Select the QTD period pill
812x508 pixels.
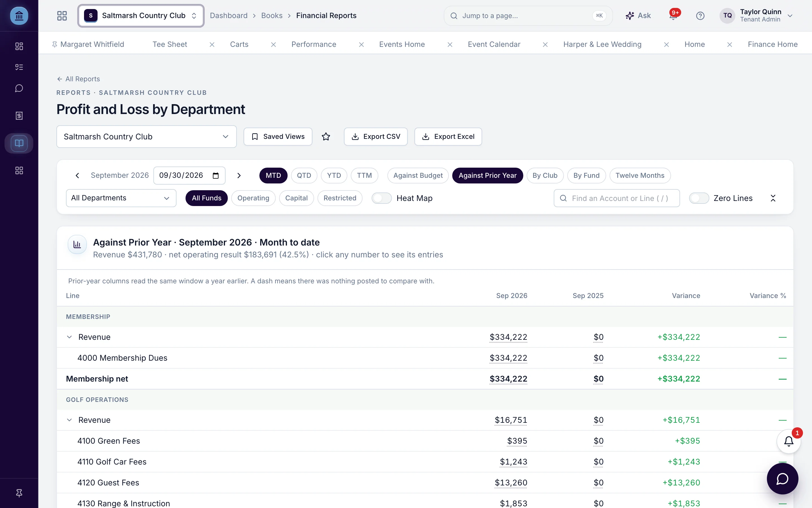(x=304, y=175)
